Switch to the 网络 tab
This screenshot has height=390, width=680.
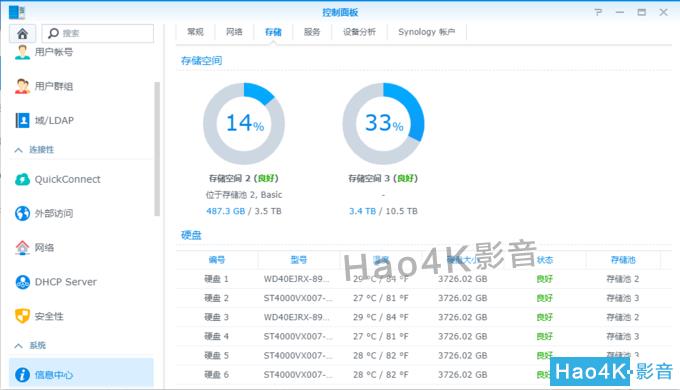[x=234, y=32]
